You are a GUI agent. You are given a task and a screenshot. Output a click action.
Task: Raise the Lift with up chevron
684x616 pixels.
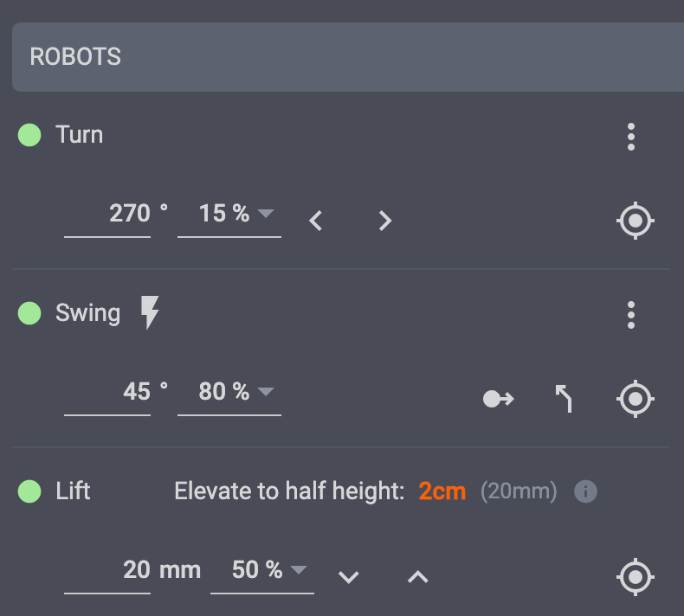[x=418, y=577]
